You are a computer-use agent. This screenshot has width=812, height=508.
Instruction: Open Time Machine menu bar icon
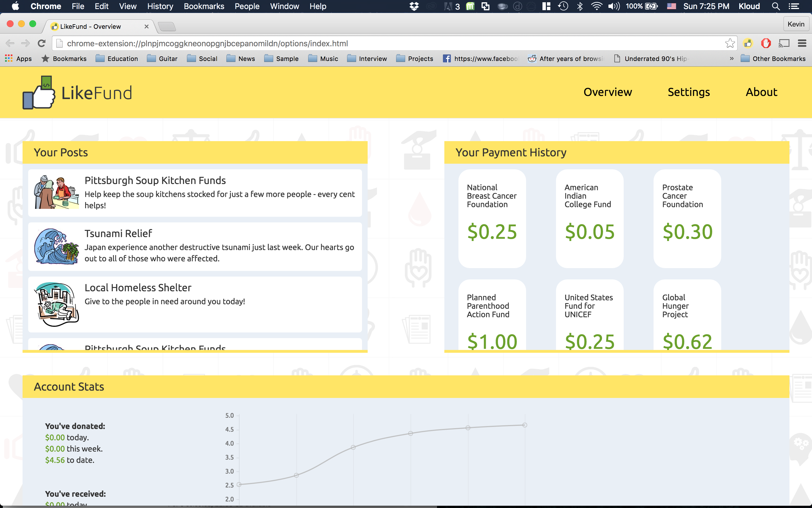(563, 6)
